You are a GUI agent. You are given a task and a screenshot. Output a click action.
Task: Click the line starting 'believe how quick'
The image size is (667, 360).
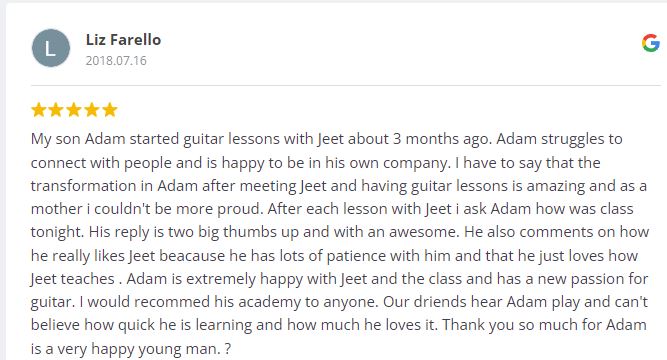339,325
